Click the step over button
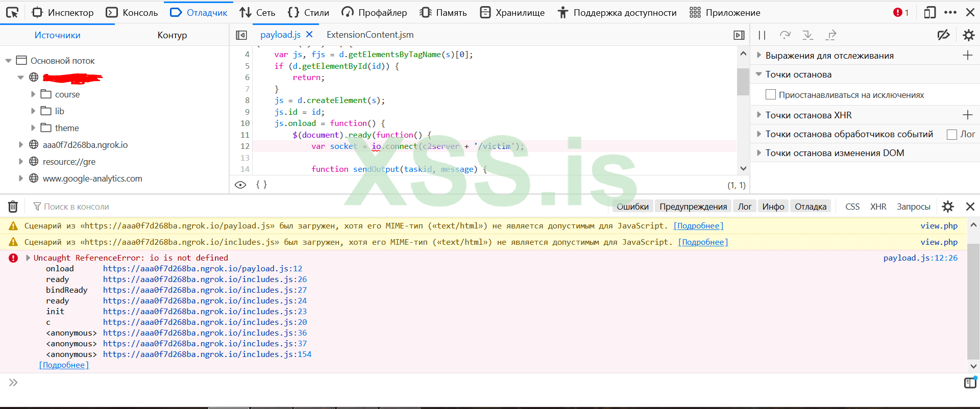This screenshot has width=980, height=409. (x=785, y=35)
